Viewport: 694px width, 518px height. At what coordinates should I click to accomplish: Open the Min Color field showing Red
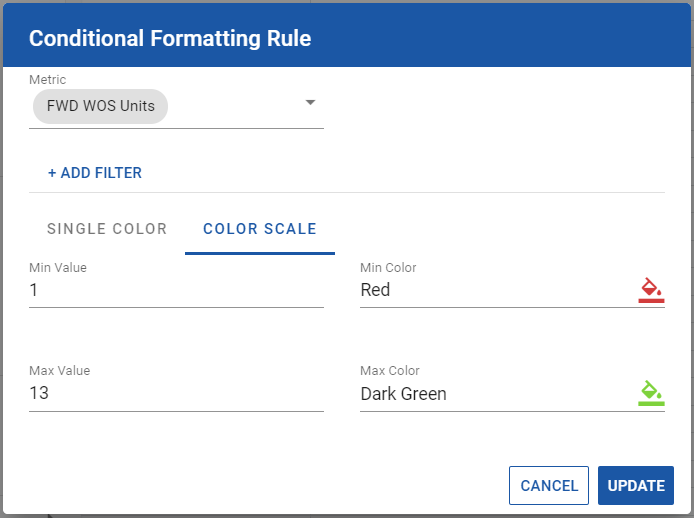(x=498, y=290)
